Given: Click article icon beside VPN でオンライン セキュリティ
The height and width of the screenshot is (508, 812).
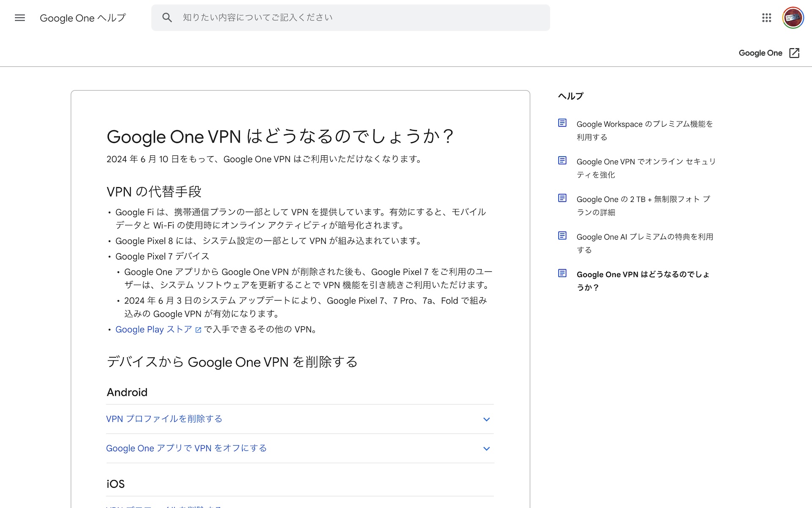Looking at the screenshot, I should coord(562,160).
